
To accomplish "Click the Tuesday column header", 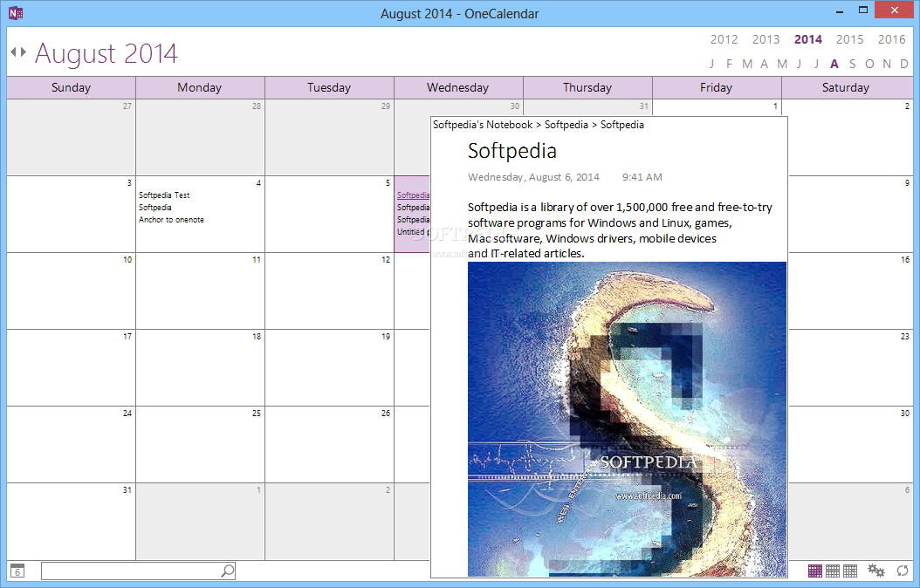I will (x=329, y=87).
